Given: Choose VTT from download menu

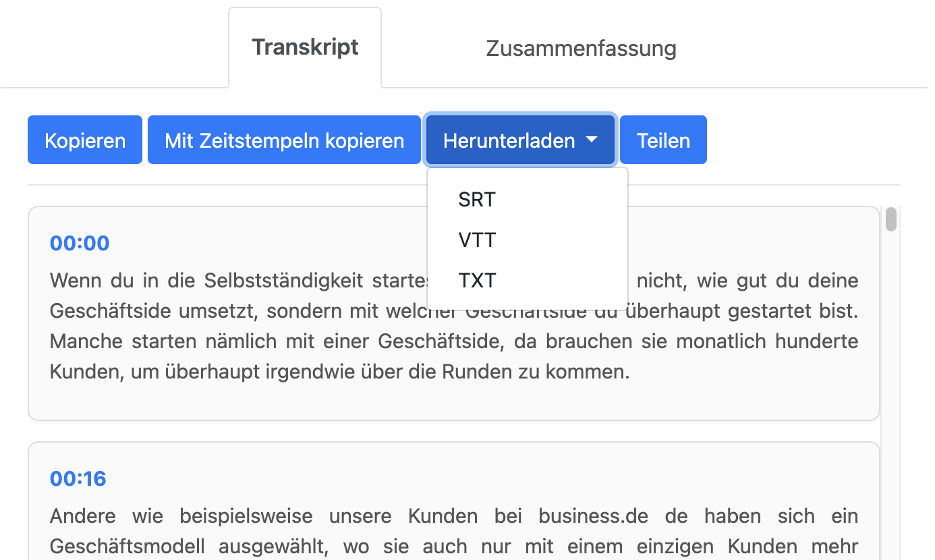Looking at the screenshot, I should pos(528,240).
